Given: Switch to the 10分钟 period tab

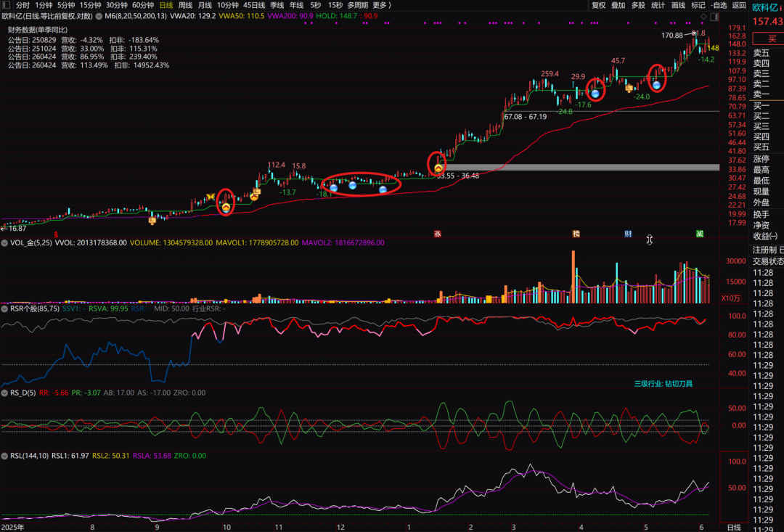Looking at the screenshot, I should [x=227, y=5].
